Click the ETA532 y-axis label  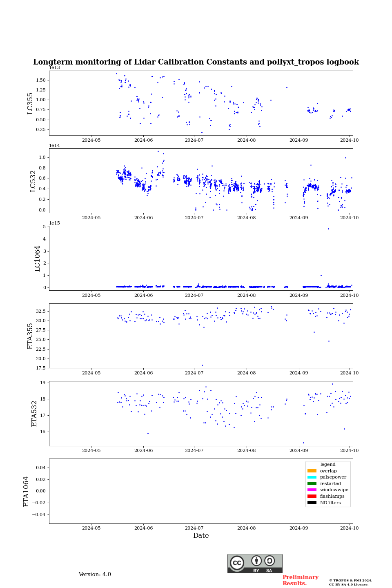pos(35,414)
